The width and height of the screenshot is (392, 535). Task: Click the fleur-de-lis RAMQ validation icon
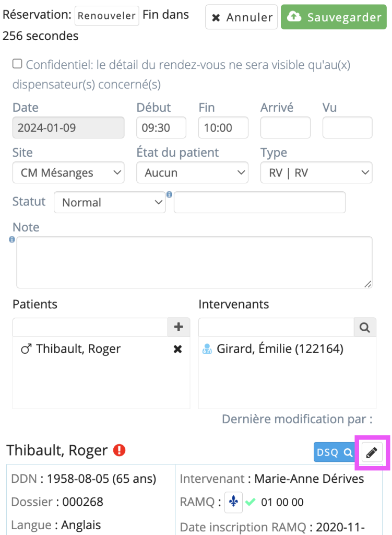233,502
